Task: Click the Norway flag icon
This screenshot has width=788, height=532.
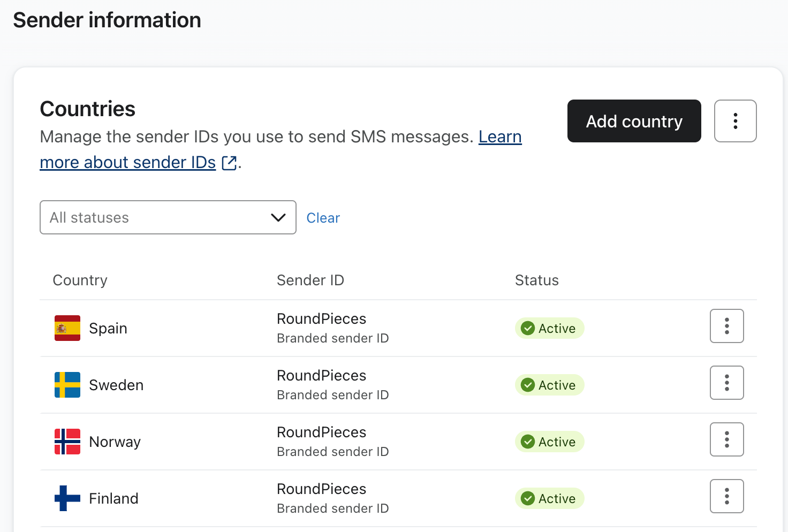Action: 67,441
